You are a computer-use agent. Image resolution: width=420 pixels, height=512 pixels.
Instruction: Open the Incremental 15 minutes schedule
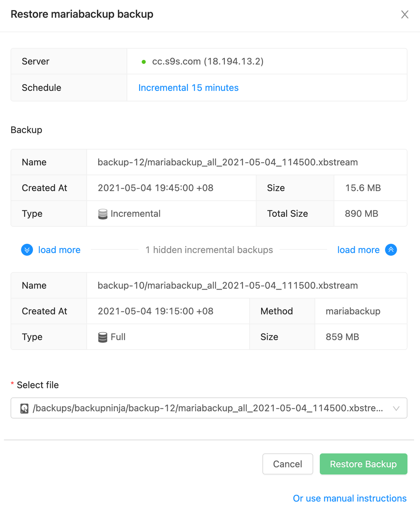(188, 88)
